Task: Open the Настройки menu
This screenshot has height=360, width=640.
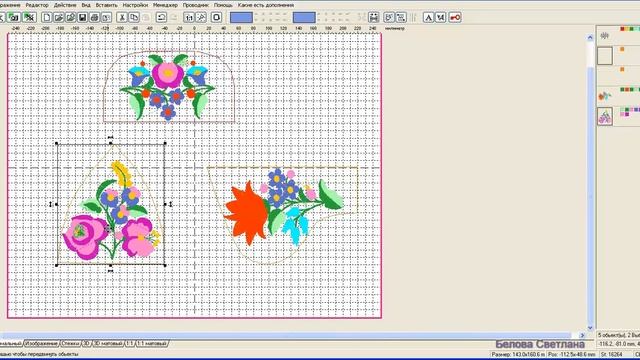Action: [135, 5]
